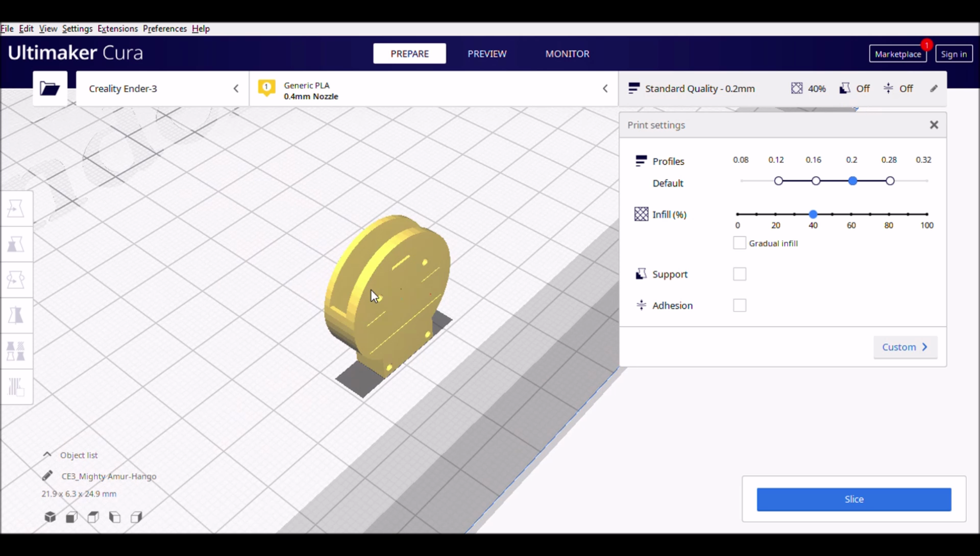
Task: Open the Extensions menu
Action: coord(117,29)
